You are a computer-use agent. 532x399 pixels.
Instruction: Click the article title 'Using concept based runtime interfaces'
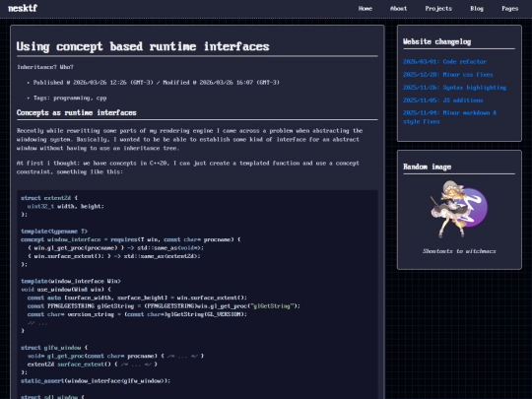click(x=143, y=46)
